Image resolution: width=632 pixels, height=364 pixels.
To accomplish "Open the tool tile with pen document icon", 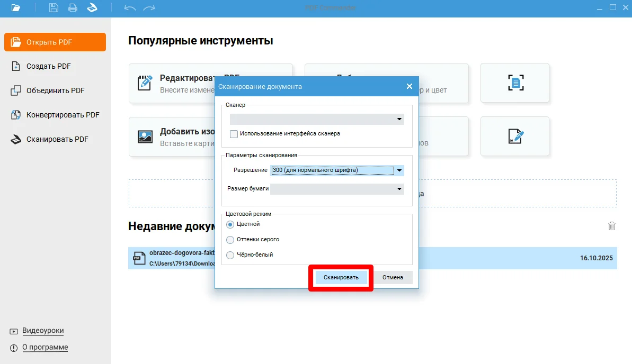I will 515,136.
